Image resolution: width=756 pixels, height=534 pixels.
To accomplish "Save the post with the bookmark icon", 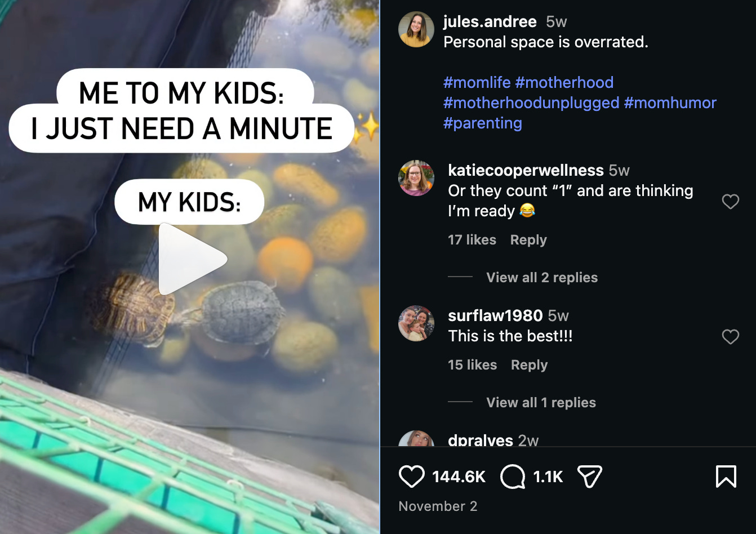I will (726, 477).
